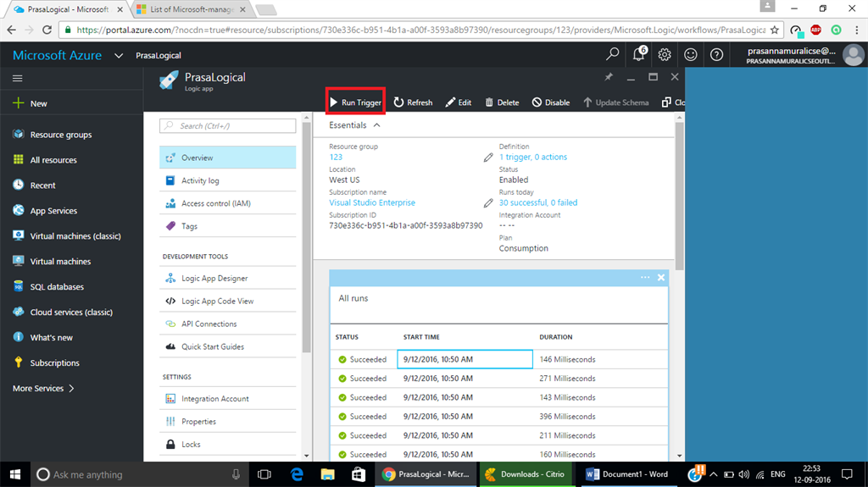This screenshot has width=868, height=487.
Task: Click pencil icon beside resource group
Action: (x=487, y=158)
